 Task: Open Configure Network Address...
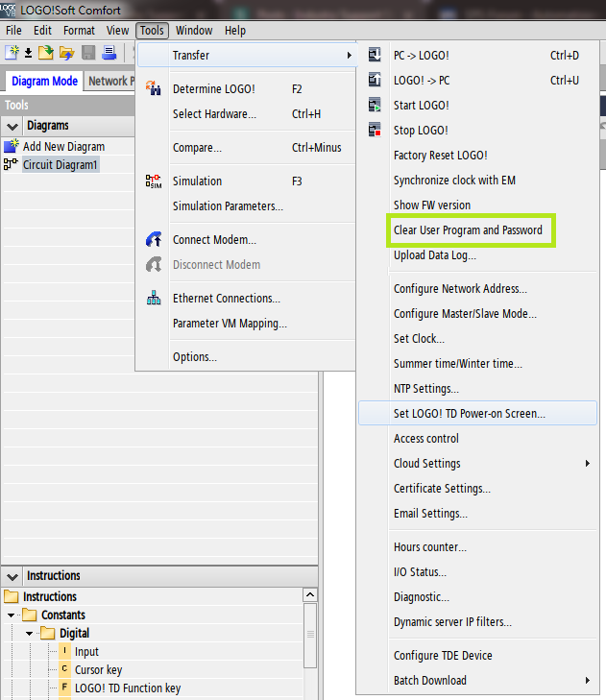[x=477, y=288]
